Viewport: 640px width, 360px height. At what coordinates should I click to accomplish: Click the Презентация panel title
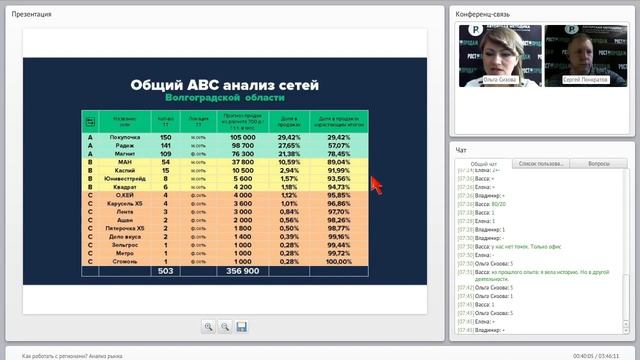[31, 14]
